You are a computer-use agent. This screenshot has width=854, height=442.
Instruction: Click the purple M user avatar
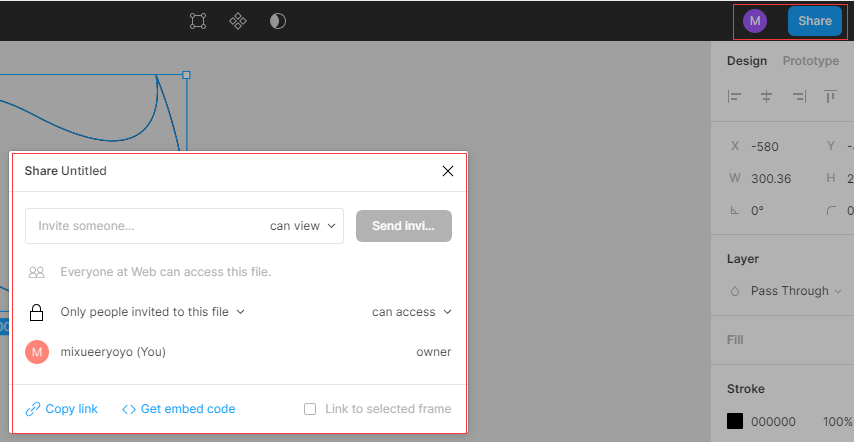pos(755,21)
